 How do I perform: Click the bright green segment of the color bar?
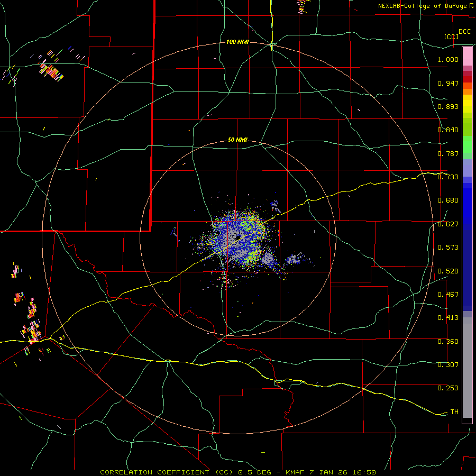point(467,144)
